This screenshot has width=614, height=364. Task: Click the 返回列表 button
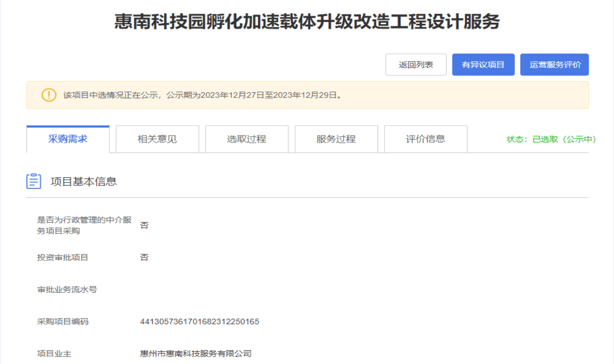(416, 65)
